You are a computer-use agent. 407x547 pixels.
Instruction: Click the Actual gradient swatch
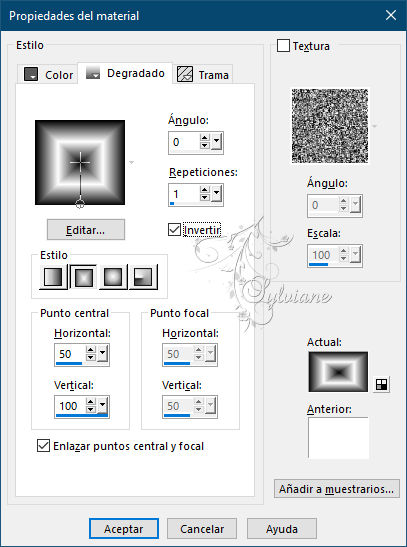point(338,372)
